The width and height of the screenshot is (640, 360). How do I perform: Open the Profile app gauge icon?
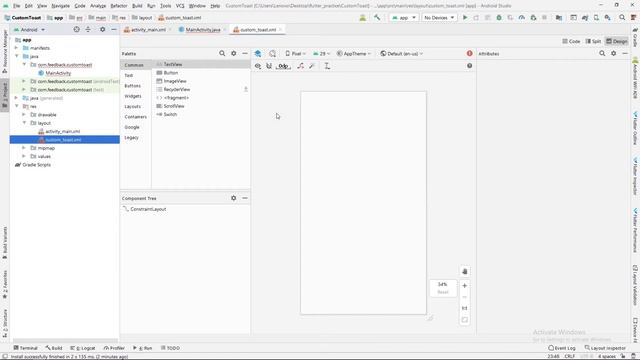522,18
